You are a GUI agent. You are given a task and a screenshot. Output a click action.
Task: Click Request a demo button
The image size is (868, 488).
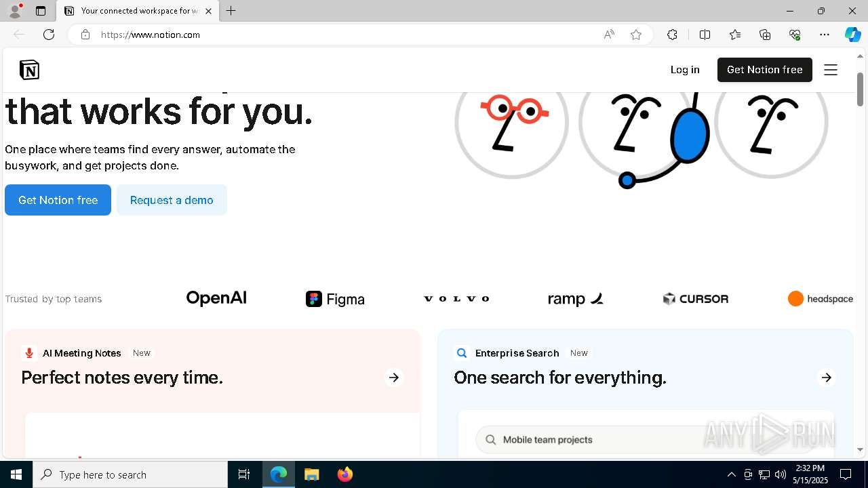tap(172, 200)
